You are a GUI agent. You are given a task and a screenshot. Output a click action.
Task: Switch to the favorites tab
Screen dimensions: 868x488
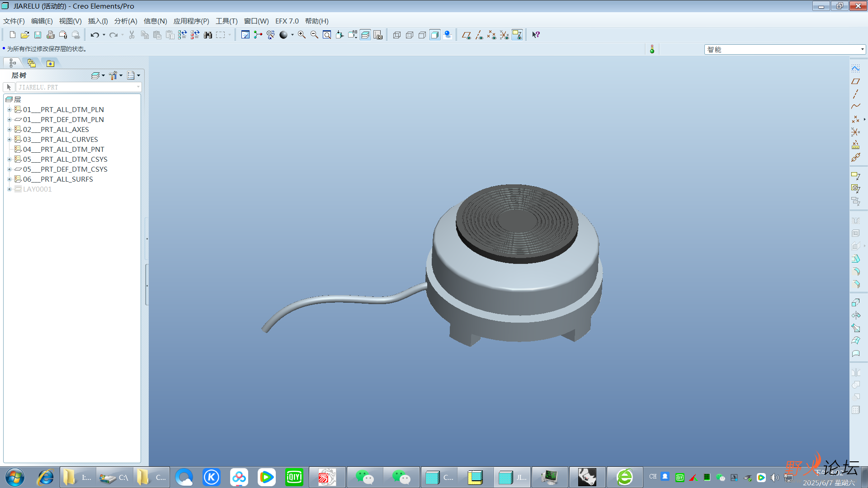tap(50, 63)
